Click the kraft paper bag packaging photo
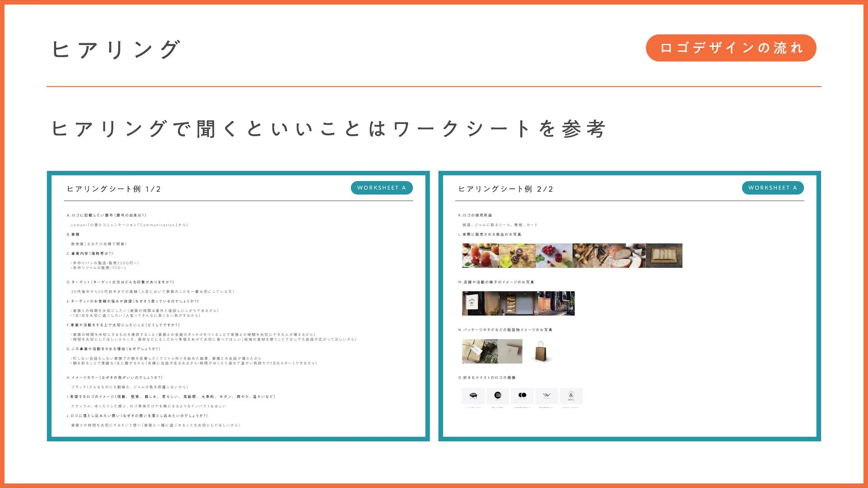The width and height of the screenshot is (868, 488). point(541,352)
